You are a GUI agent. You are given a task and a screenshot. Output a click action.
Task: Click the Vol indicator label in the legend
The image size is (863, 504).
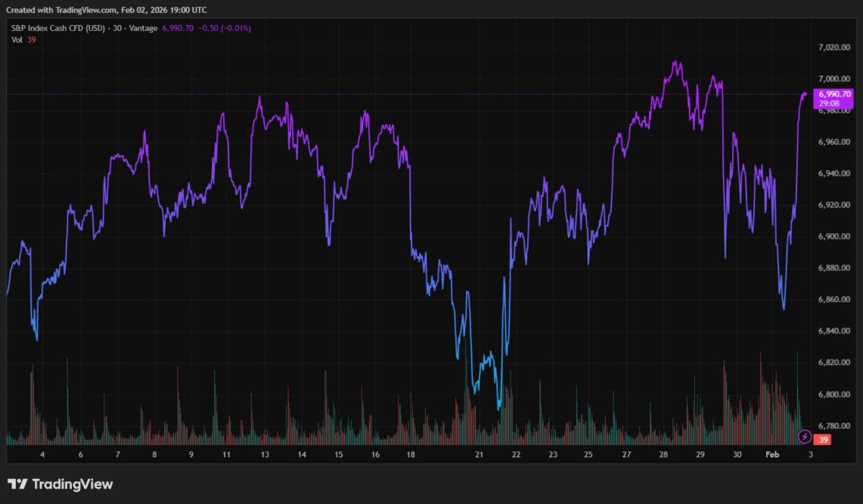coord(16,40)
